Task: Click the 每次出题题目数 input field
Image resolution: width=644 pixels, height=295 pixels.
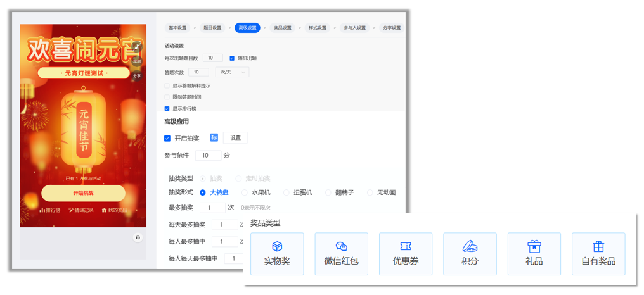Action: point(213,58)
